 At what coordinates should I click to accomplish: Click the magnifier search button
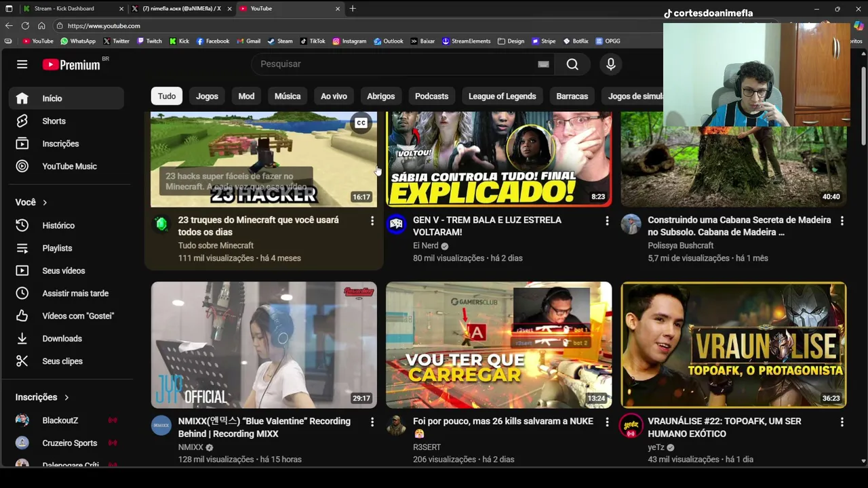(572, 64)
